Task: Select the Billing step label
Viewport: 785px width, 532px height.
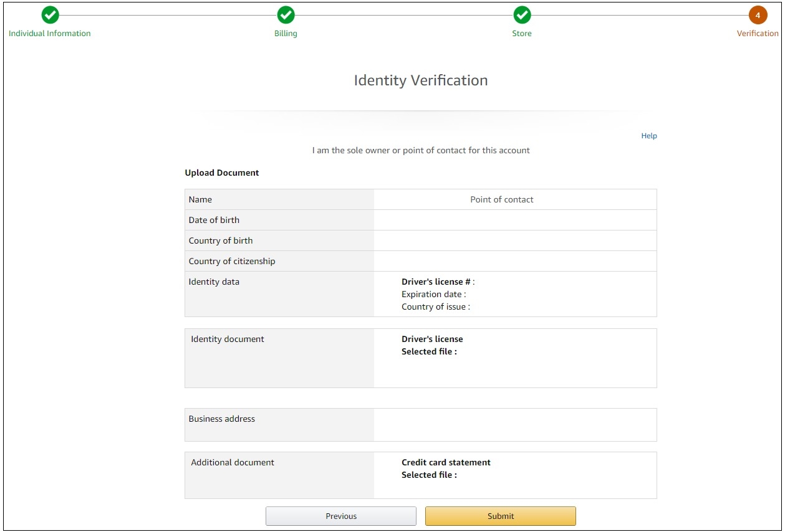Action: (x=286, y=33)
